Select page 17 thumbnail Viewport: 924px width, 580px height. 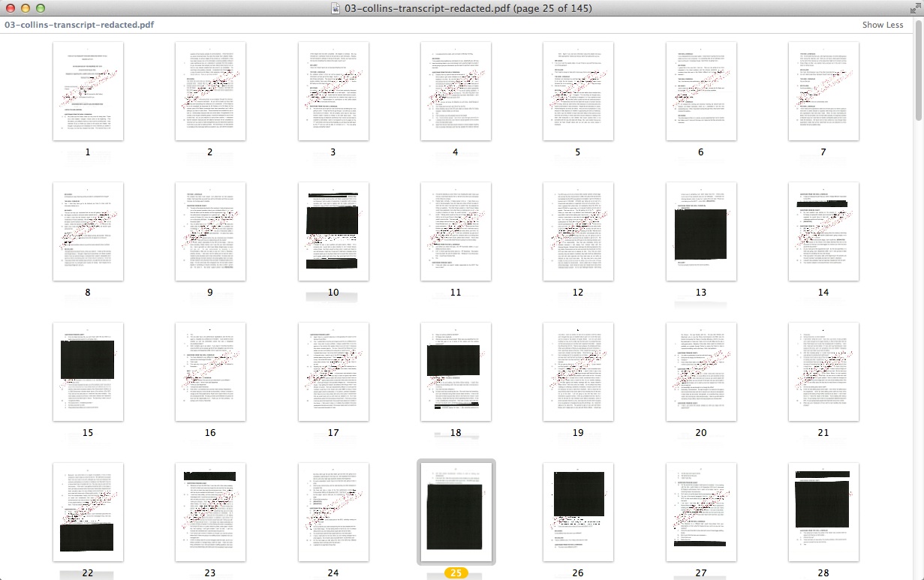point(333,371)
